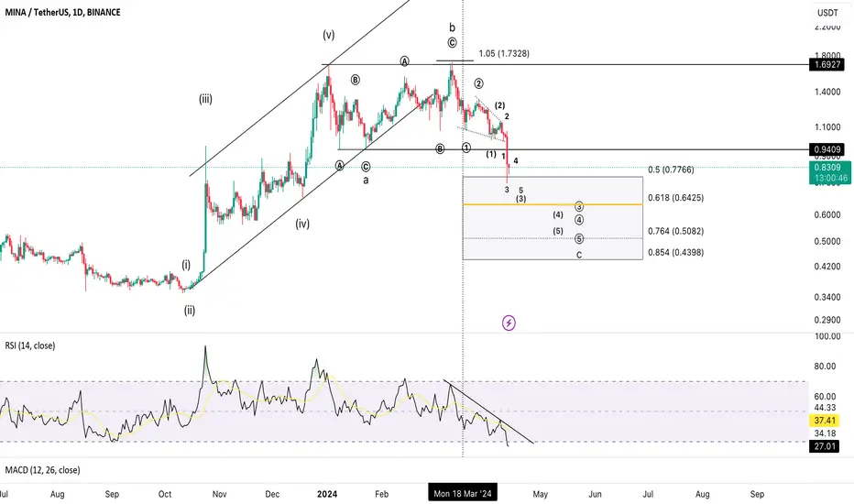This screenshot has width=854, height=504.
Task: Click the (i) wave label
Action: coord(186,265)
